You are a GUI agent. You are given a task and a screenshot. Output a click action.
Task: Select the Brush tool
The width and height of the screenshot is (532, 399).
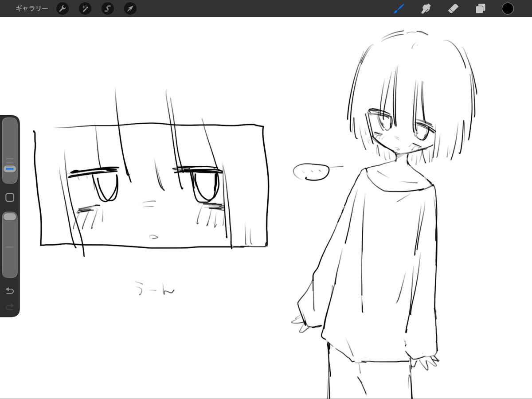point(399,8)
